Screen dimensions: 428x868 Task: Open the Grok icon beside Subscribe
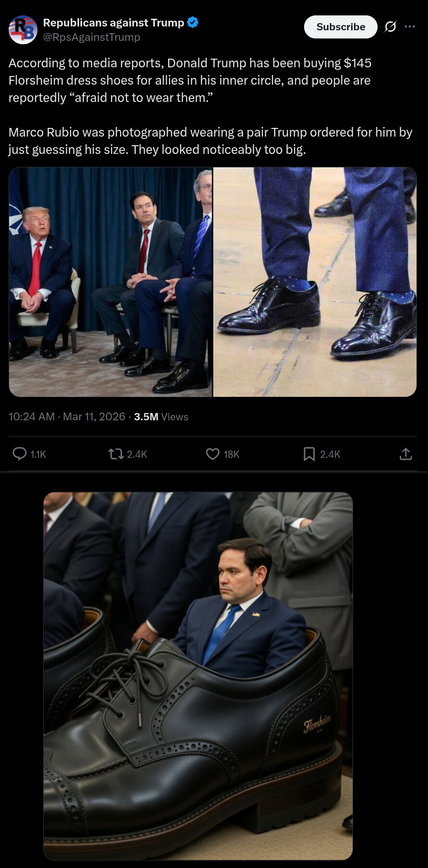(x=391, y=27)
